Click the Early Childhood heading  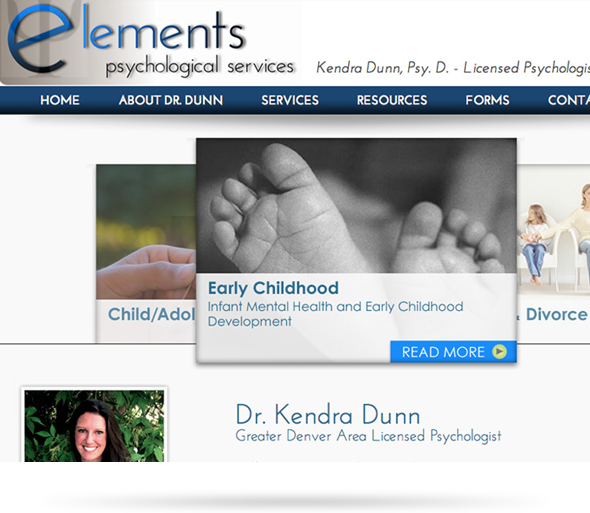[273, 288]
